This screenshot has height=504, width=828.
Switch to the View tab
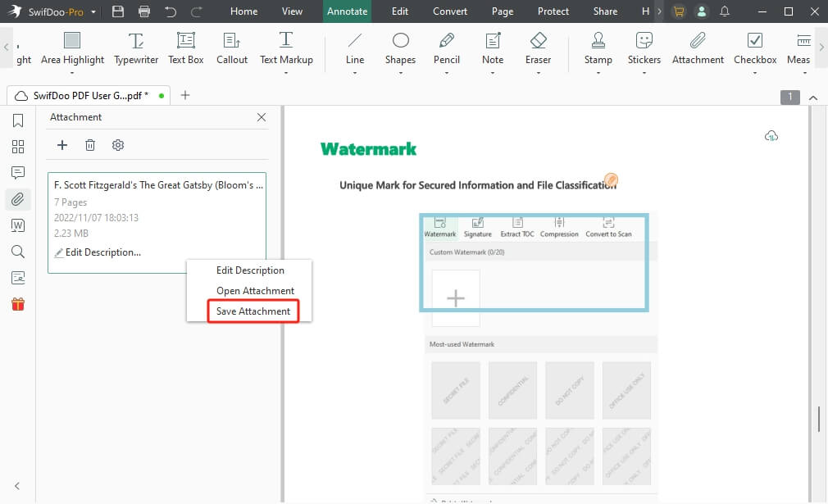pos(292,11)
